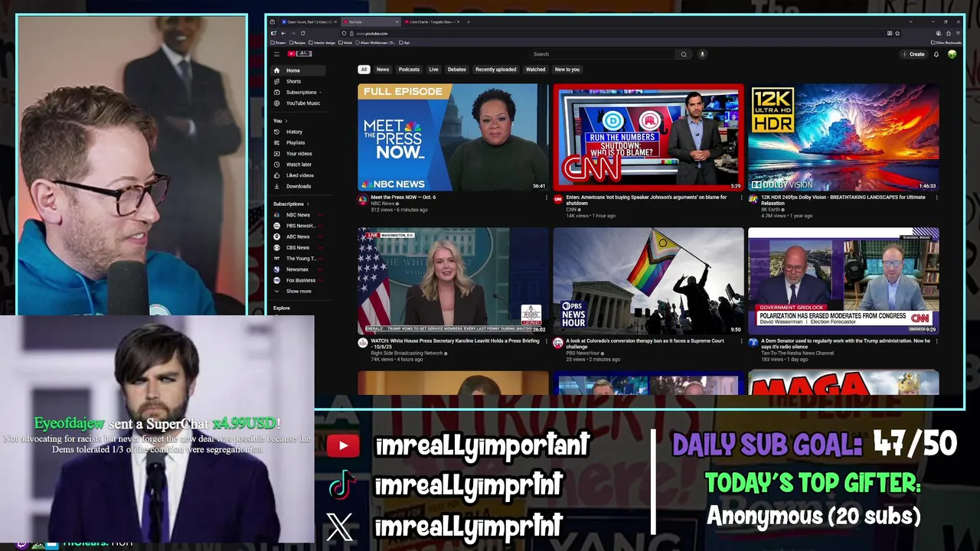
Task: Open the Stream bookmarks folder
Action: click(279, 43)
